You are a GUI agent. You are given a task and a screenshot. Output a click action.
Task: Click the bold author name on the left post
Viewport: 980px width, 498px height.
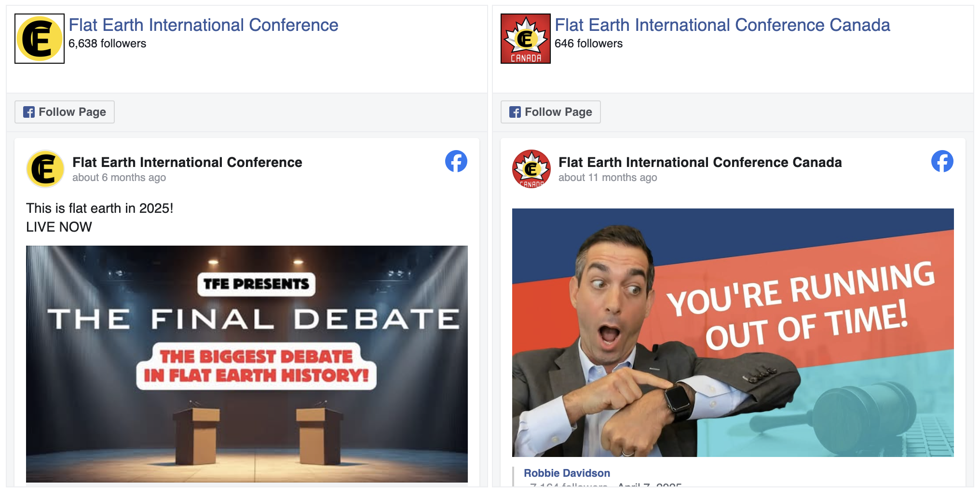[x=187, y=162]
